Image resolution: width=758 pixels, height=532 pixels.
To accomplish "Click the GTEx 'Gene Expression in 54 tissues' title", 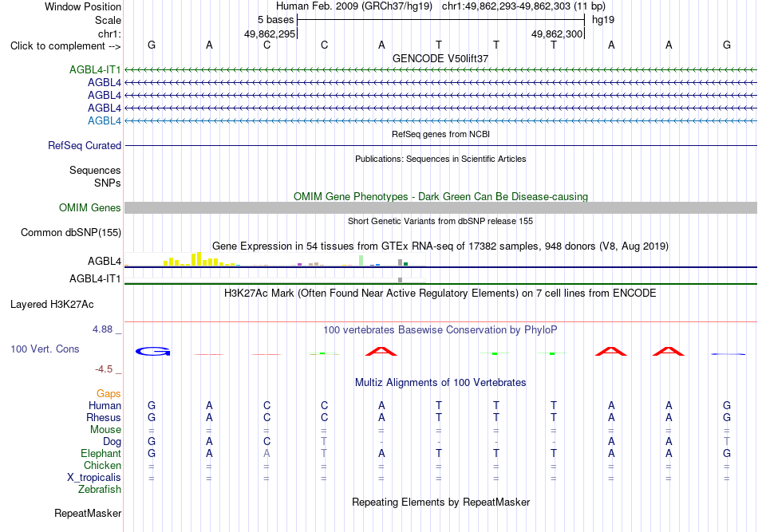I will (440, 246).
